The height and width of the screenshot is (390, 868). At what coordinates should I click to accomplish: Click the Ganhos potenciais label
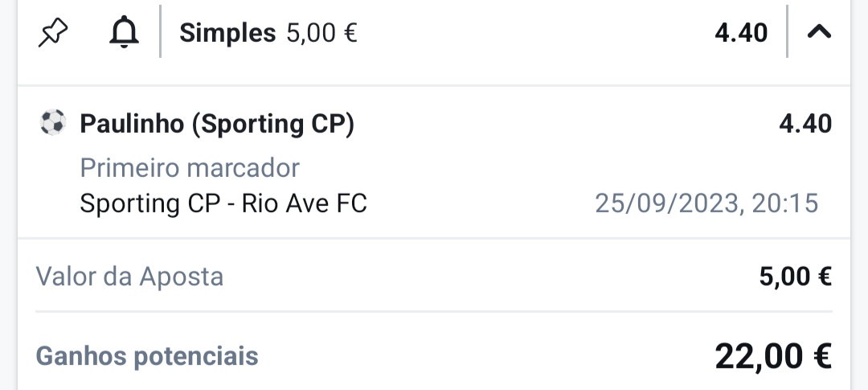[147, 356]
